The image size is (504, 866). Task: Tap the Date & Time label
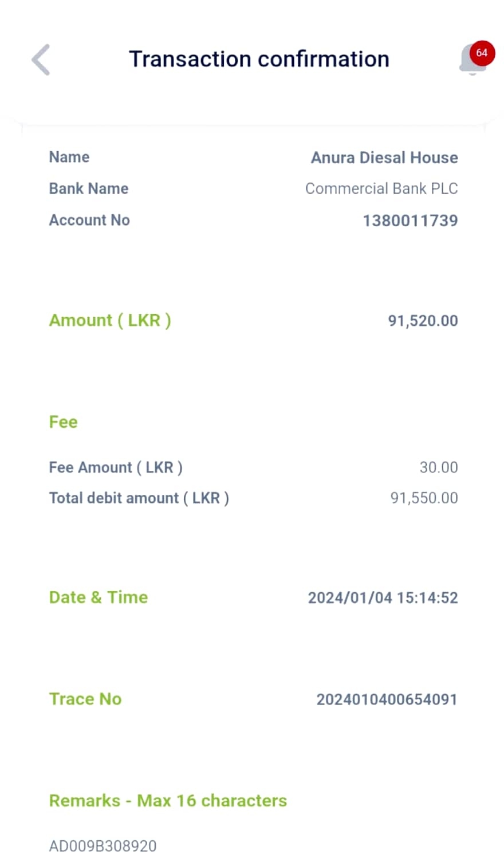pyautogui.click(x=99, y=597)
